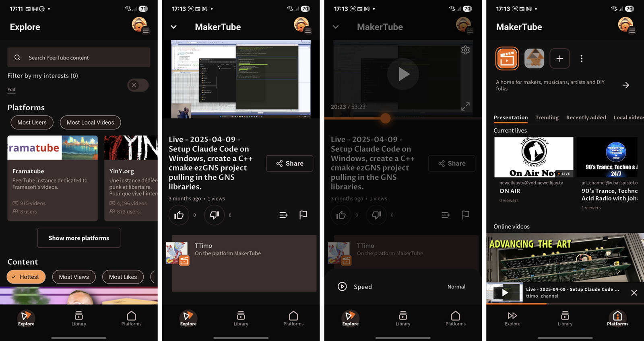Open profile avatar menu beside the Explore title
This screenshot has height=341, width=644.
(x=140, y=25)
